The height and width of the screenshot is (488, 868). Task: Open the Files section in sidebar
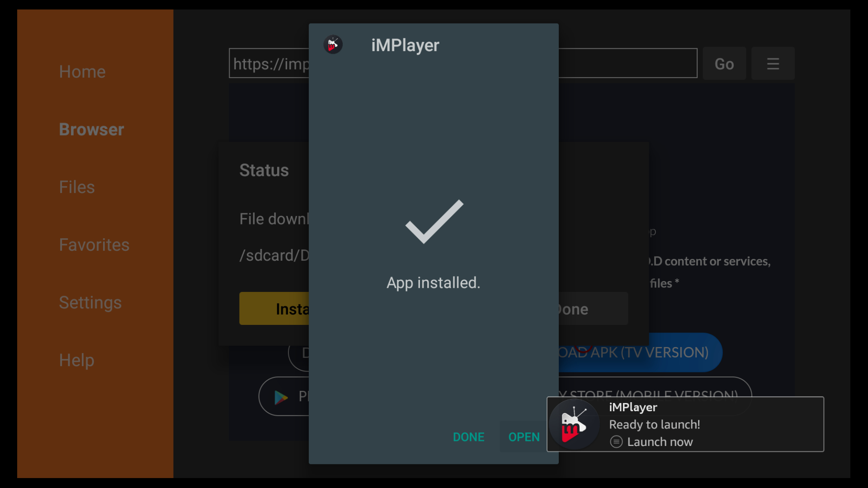(x=77, y=187)
